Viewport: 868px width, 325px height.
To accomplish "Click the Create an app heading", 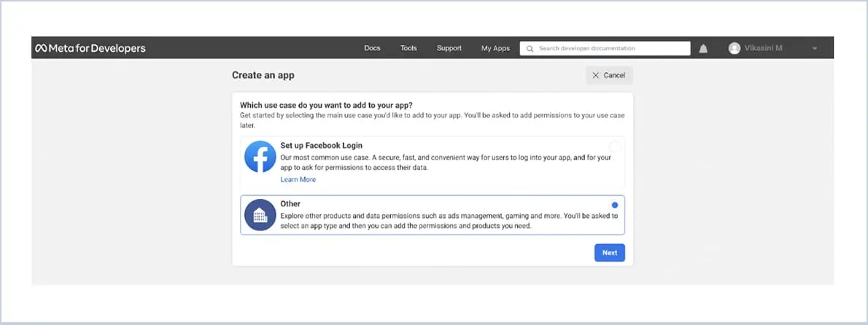I will (263, 75).
